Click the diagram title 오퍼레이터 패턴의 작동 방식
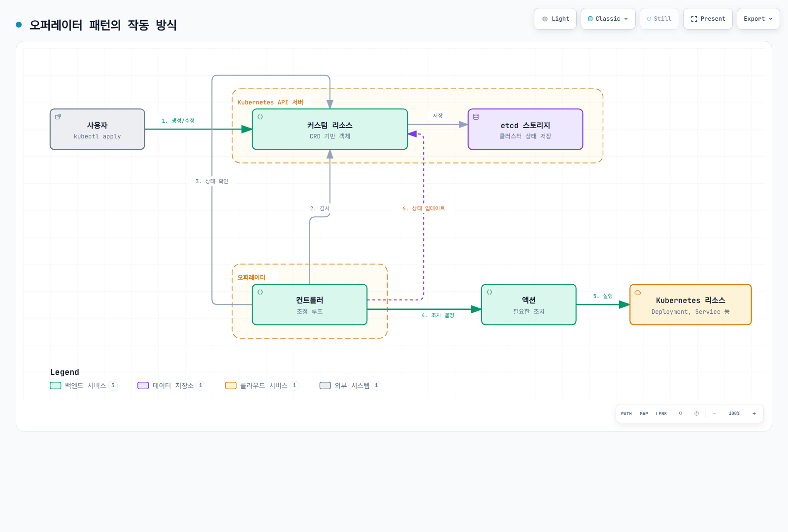Viewport: 788px width, 532px height. [103, 25]
